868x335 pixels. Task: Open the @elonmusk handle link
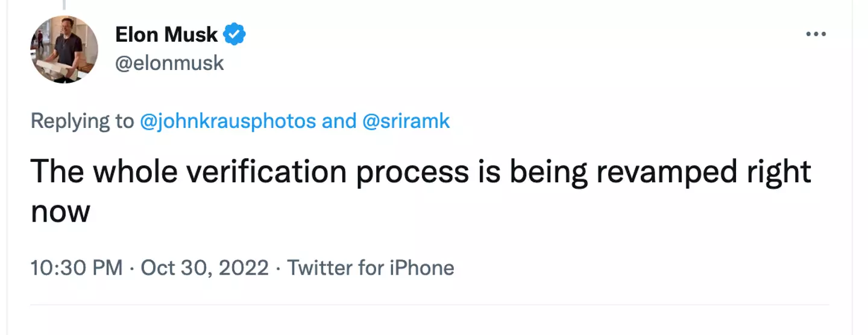coord(169,63)
